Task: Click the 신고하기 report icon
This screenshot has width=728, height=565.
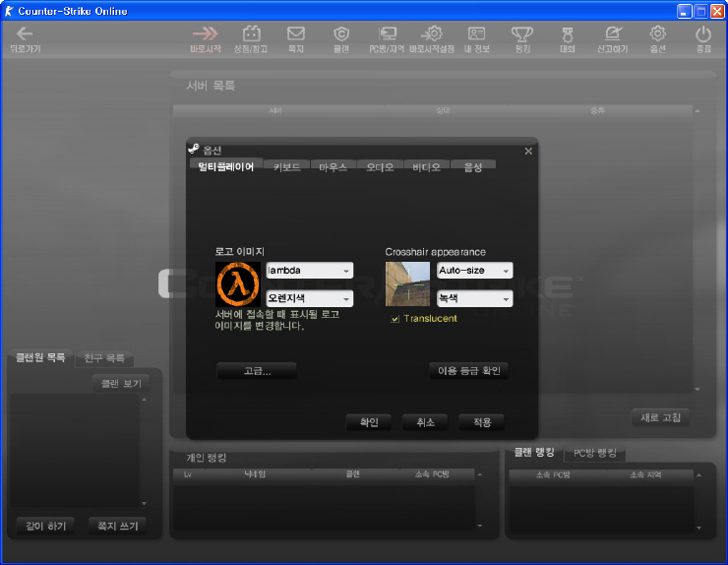Action: [x=613, y=33]
